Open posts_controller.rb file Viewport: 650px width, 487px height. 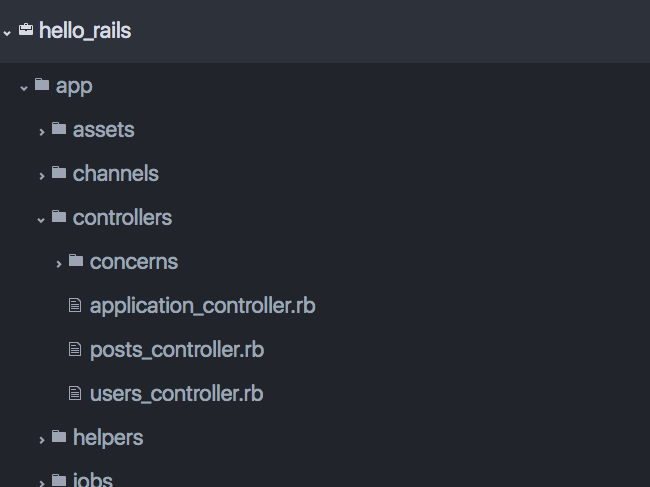[177, 349]
